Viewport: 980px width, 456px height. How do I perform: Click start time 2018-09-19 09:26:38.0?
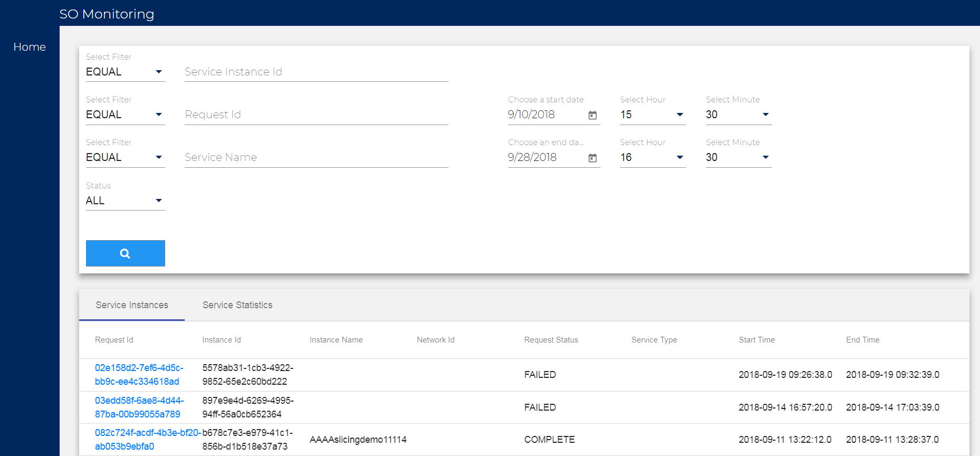785,375
